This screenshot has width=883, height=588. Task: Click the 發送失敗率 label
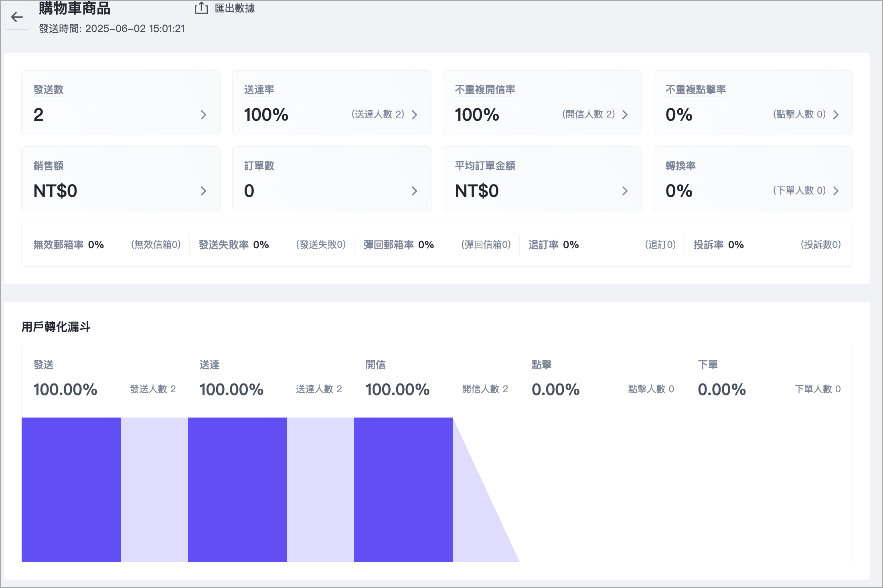click(x=224, y=245)
